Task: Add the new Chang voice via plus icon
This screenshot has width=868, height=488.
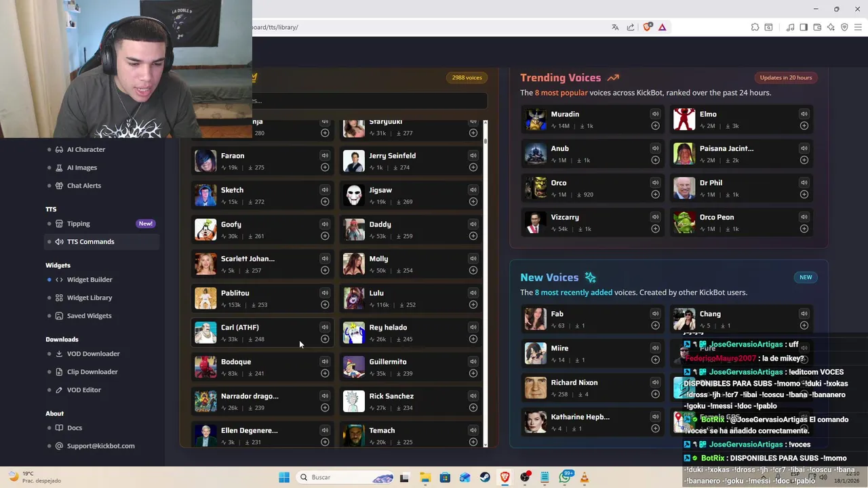Action: [804, 325]
